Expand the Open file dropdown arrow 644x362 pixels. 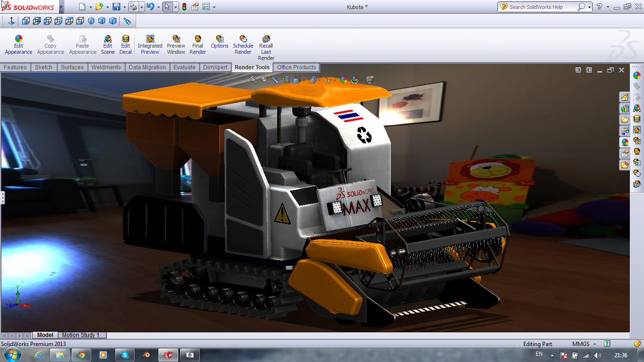click(x=107, y=7)
